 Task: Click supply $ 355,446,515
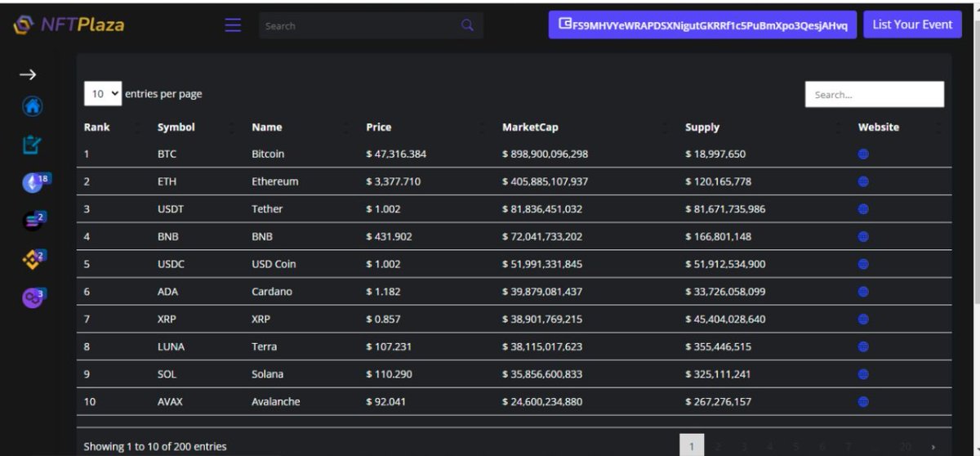[x=719, y=346]
